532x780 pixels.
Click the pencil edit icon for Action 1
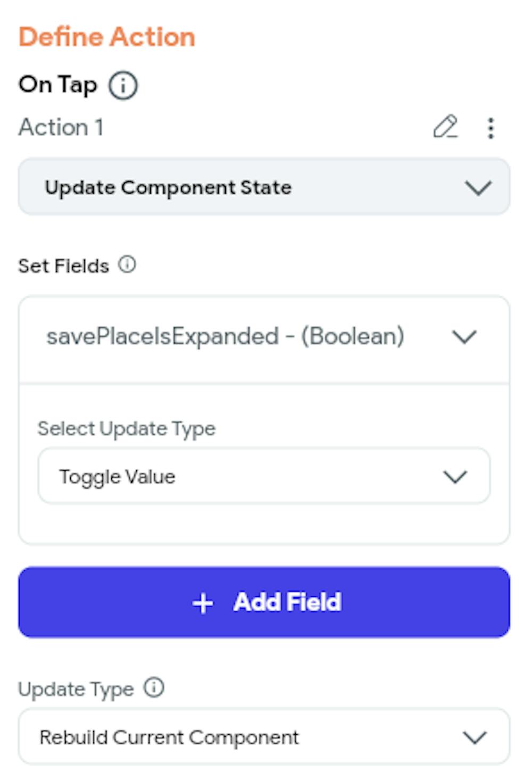point(445,127)
